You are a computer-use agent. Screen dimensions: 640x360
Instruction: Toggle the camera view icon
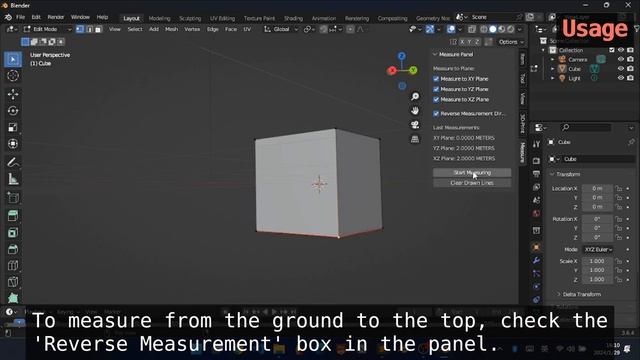(x=415, y=125)
